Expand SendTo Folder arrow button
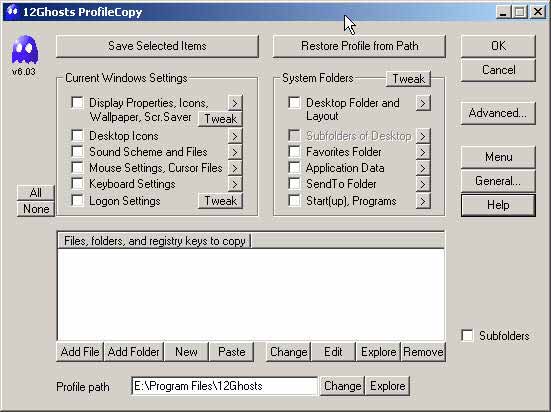551x412 pixels. 423,184
